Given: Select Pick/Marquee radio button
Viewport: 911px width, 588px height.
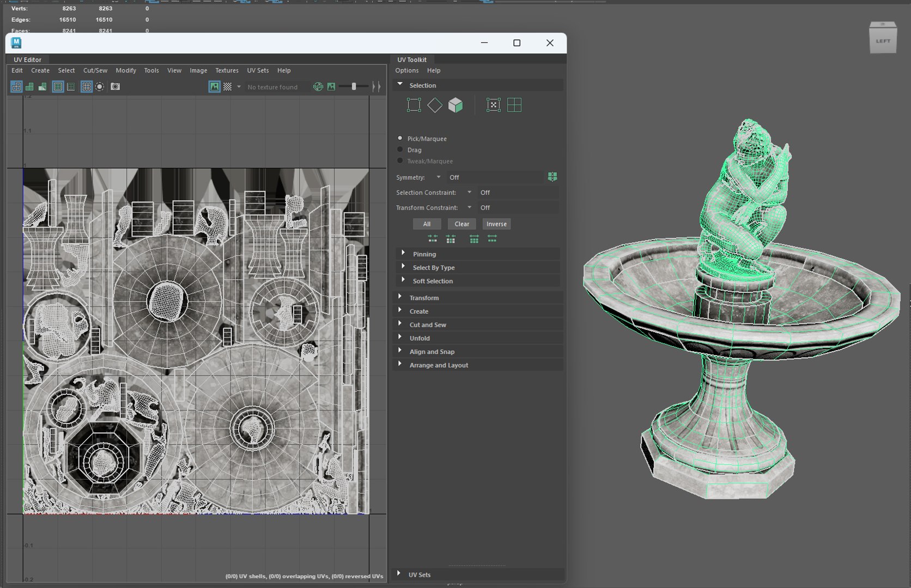Looking at the screenshot, I should (400, 138).
